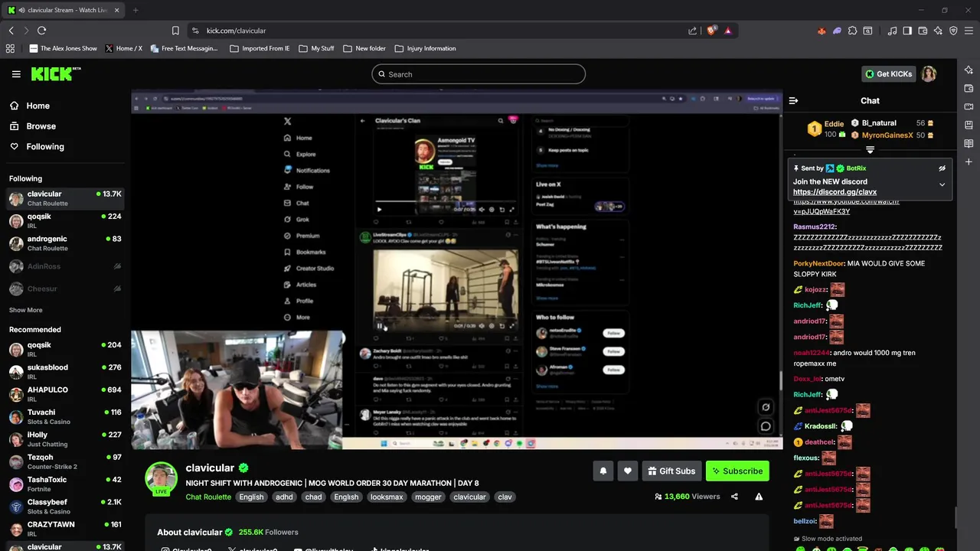Hide the pinned BotRix message
Image resolution: width=980 pixels, height=551 pixels.
point(942,168)
